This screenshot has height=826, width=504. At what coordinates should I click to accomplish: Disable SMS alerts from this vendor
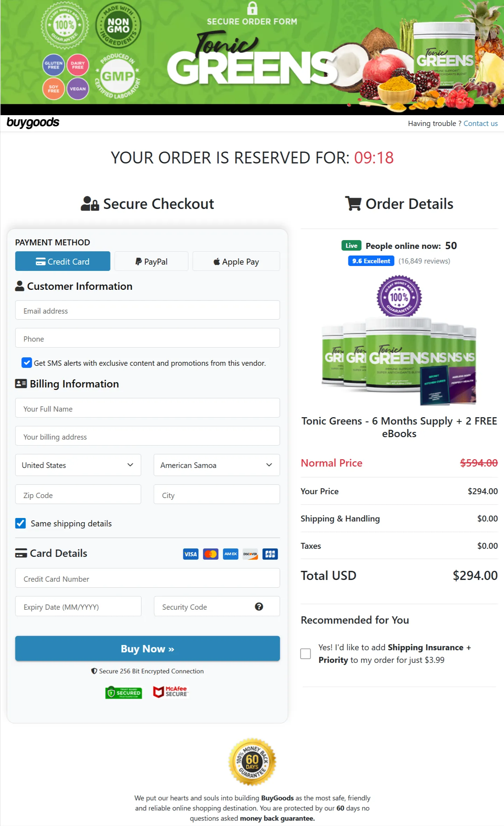click(27, 363)
